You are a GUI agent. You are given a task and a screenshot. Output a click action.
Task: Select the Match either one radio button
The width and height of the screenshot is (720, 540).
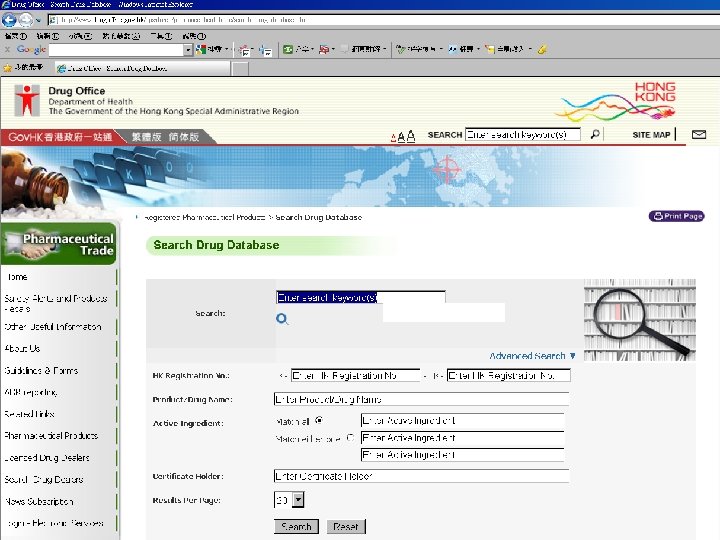click(350, 438)
